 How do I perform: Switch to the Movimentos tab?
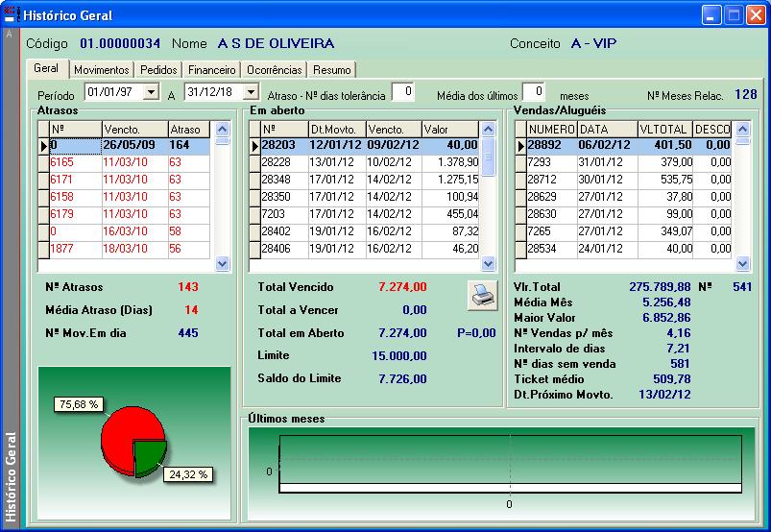[101, 70]
